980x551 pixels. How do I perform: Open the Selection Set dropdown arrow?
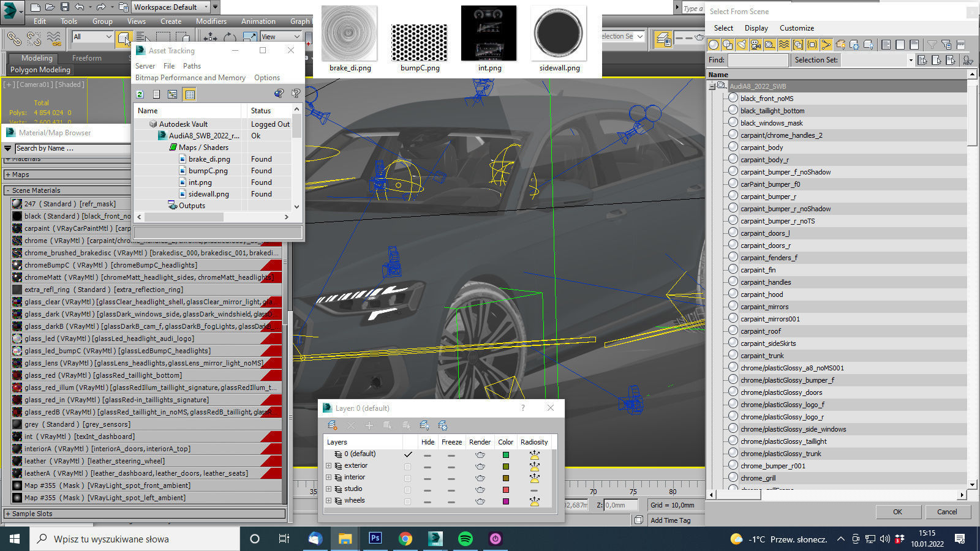[x=911, y=60]
